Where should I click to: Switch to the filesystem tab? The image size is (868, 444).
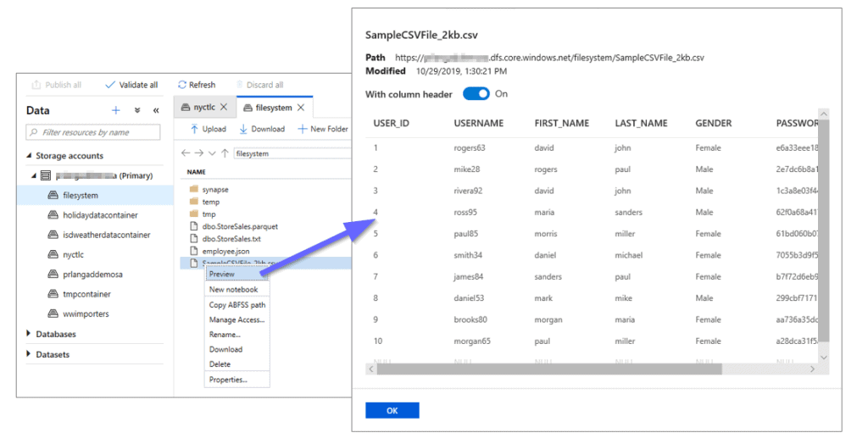268,108
